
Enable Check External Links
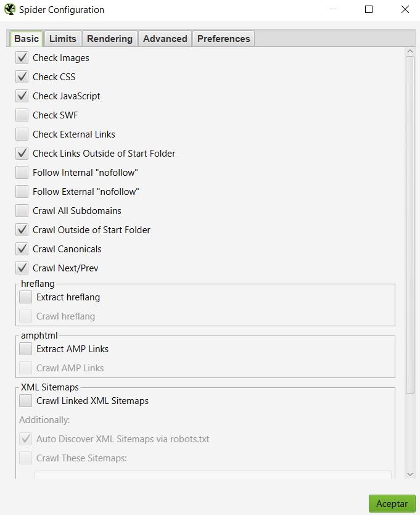(22, 134)
